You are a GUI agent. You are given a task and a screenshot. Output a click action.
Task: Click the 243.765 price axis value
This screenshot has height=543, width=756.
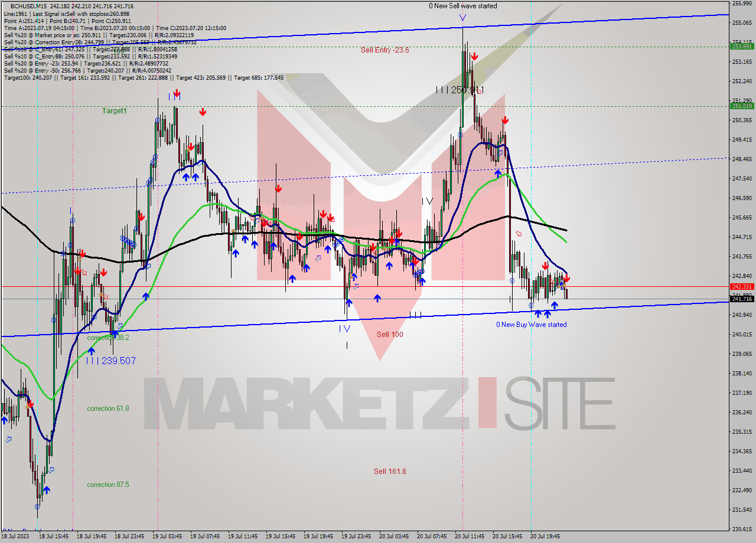point(742,256)
